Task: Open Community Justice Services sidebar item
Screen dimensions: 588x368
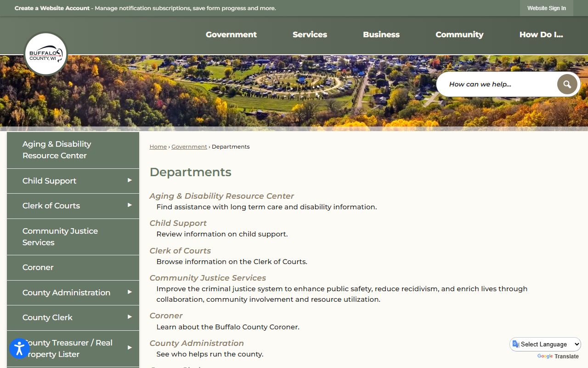Action: (73, 237)
